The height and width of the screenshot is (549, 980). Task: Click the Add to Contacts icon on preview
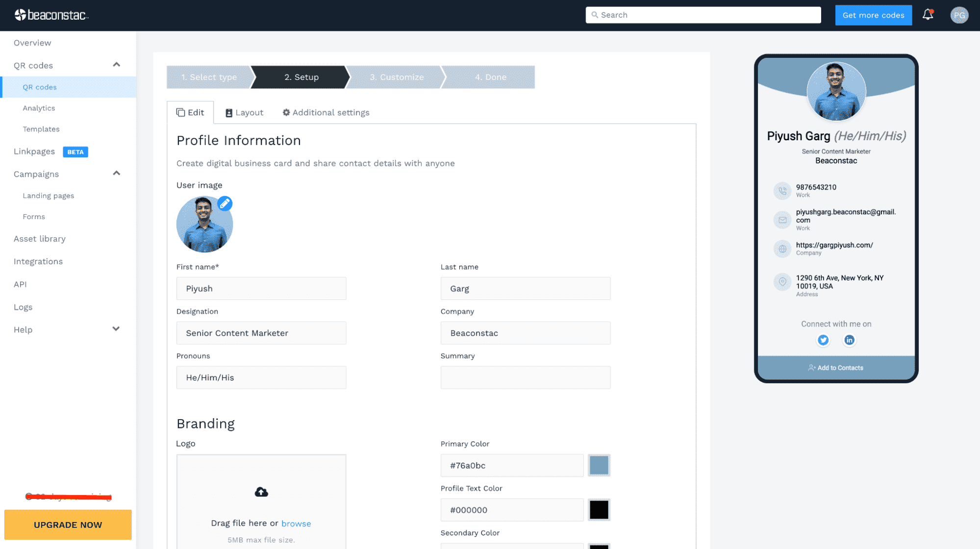click(812, 367)
